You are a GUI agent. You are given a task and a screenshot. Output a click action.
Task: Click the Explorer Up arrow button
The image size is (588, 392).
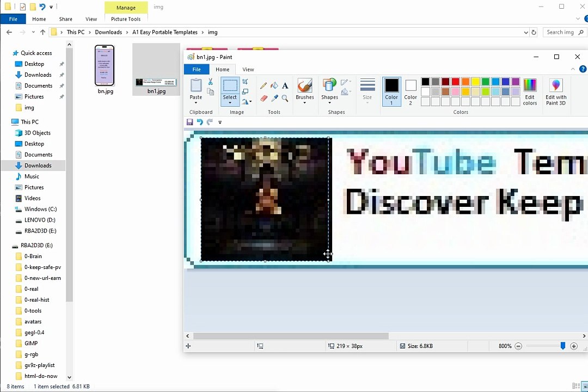tap(43, 32)
